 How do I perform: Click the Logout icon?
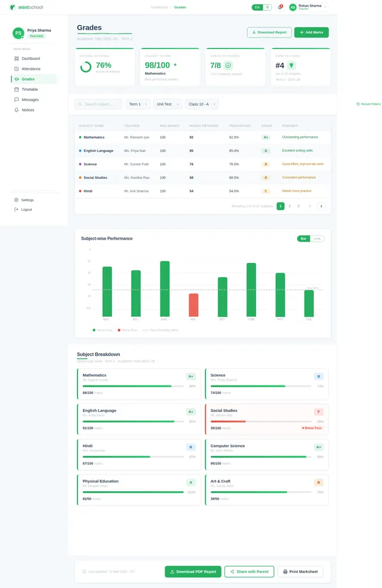tap(17, 210)
